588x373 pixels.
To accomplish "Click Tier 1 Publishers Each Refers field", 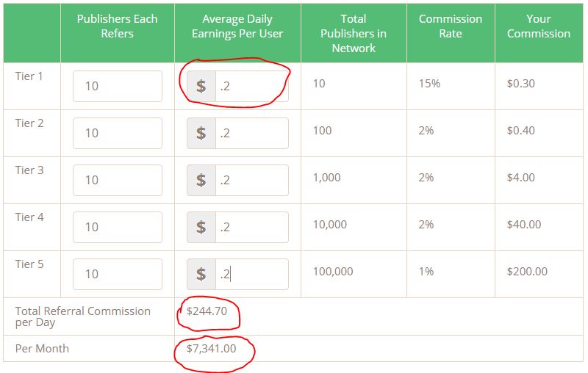I will pyautogui.click(x=118, y=86).
